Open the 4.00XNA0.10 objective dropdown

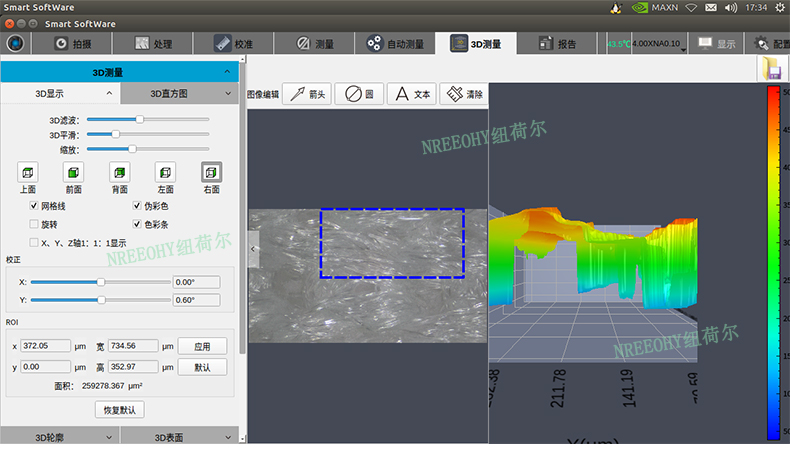click(660, 44)
